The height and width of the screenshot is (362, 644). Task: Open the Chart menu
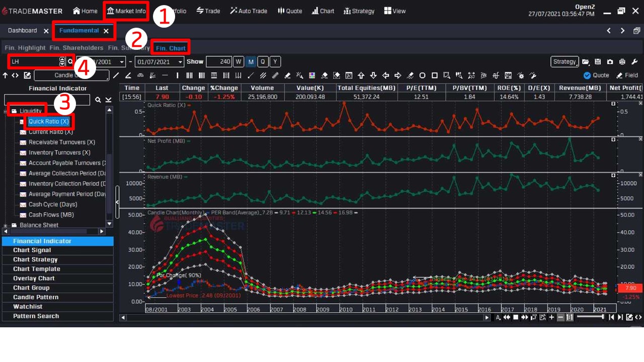coord(323,11)
